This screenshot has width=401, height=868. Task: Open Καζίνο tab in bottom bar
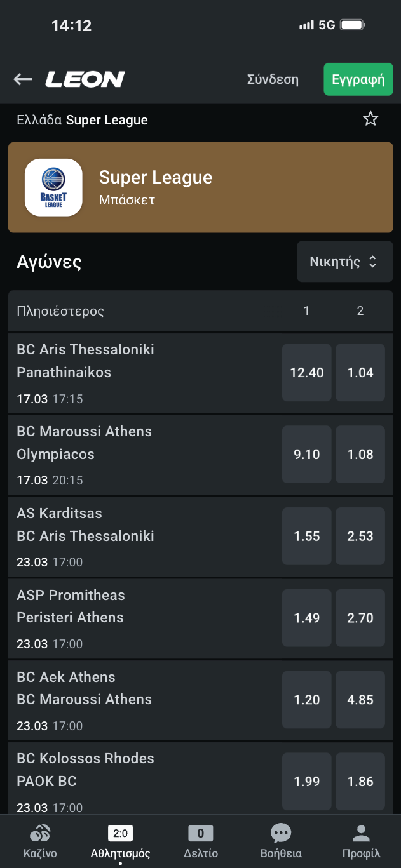pyautogui.click(x=41, y=840)
